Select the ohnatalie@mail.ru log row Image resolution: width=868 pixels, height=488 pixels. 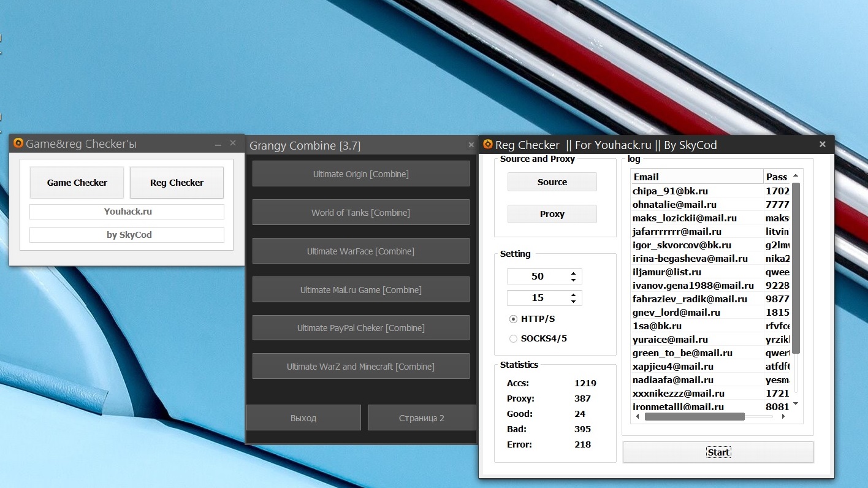711,204
